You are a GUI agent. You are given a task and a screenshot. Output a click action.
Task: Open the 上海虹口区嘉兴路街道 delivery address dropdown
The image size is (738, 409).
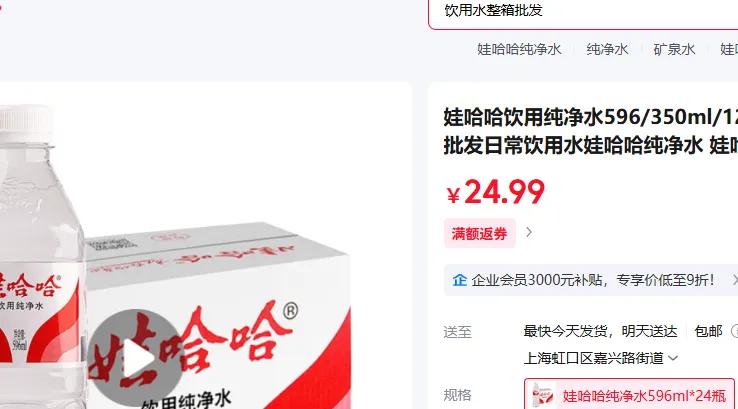[x=601, y=359]
